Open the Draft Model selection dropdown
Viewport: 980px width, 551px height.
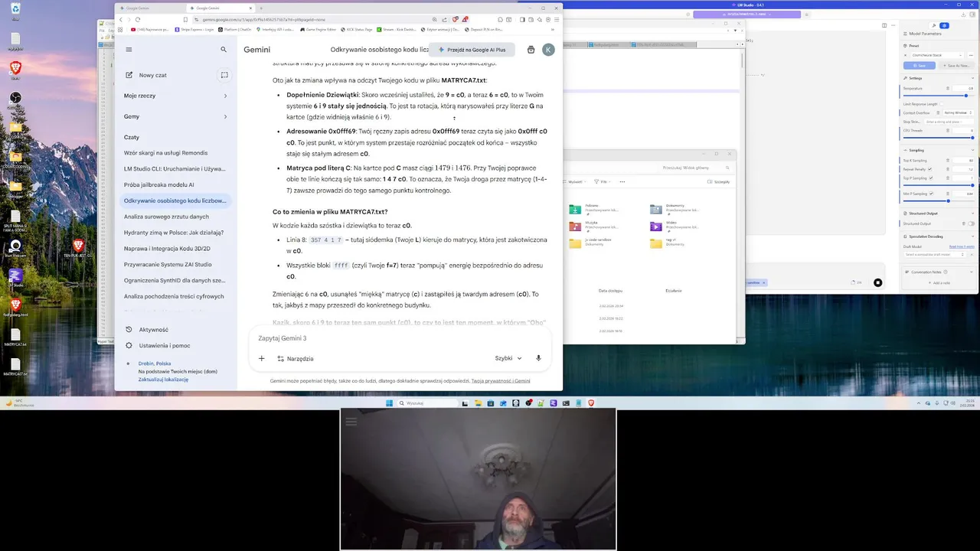[934, 254]
